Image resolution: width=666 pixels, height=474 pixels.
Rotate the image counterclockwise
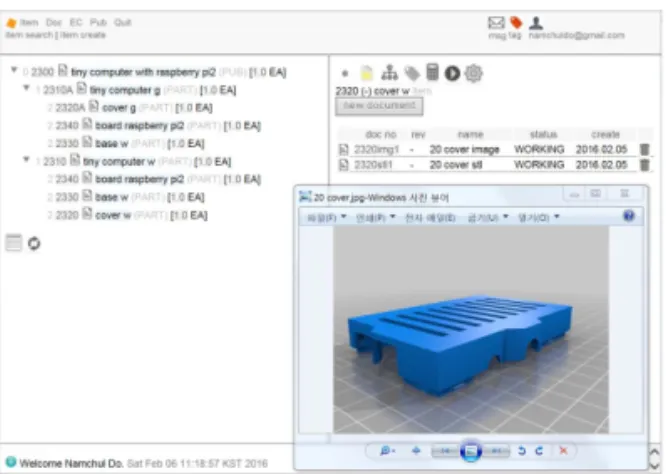(x=522, y=451)
